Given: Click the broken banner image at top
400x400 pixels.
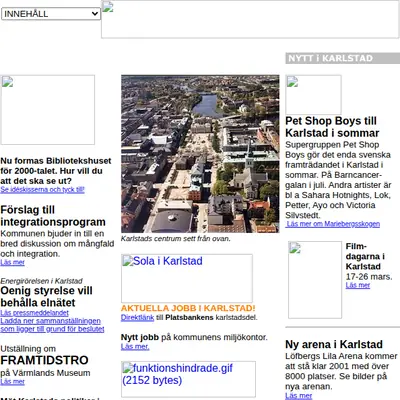Looking at the screenshot, I should click(250, 19).
